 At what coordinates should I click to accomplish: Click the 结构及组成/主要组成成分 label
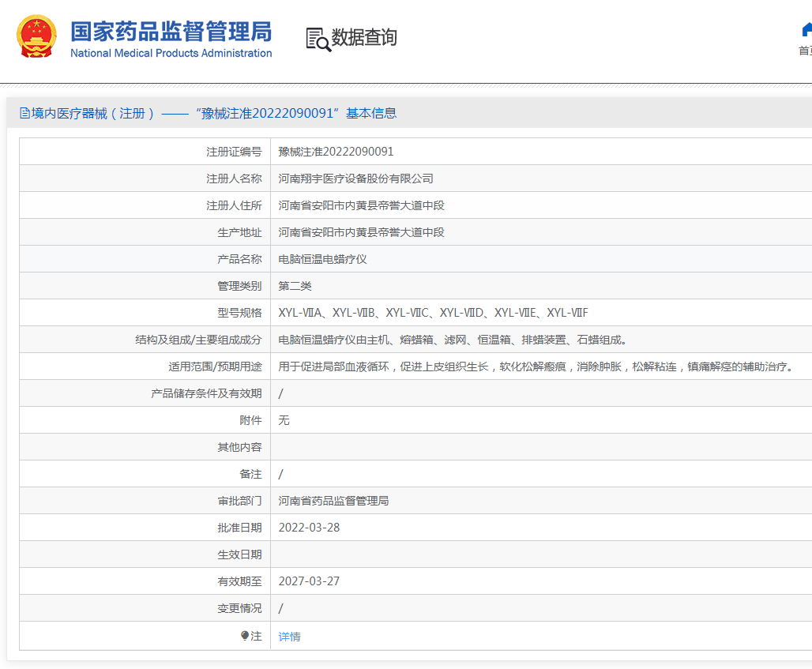click(198, 340)
